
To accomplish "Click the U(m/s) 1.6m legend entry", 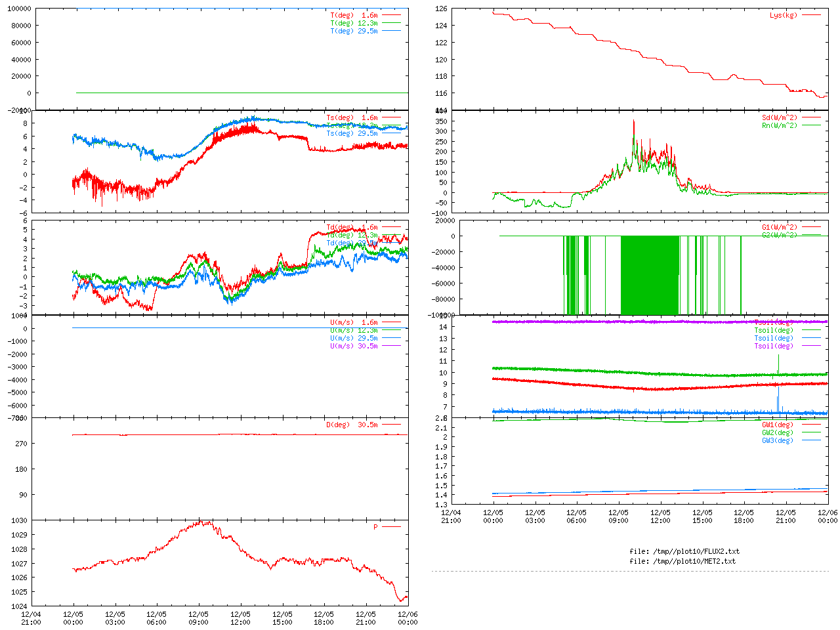I will click(354, 323).
